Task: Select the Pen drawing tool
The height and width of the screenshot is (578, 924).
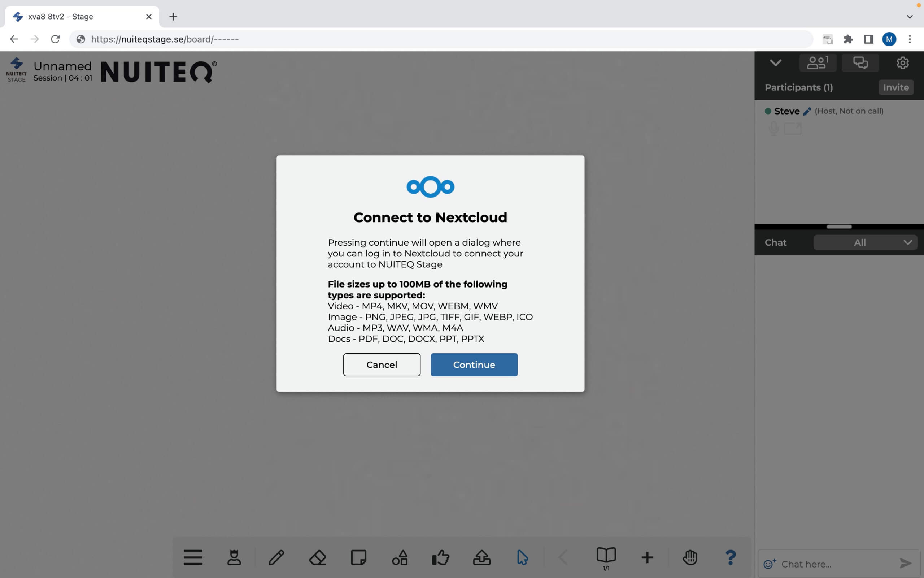Action: [x=276, y=557]
